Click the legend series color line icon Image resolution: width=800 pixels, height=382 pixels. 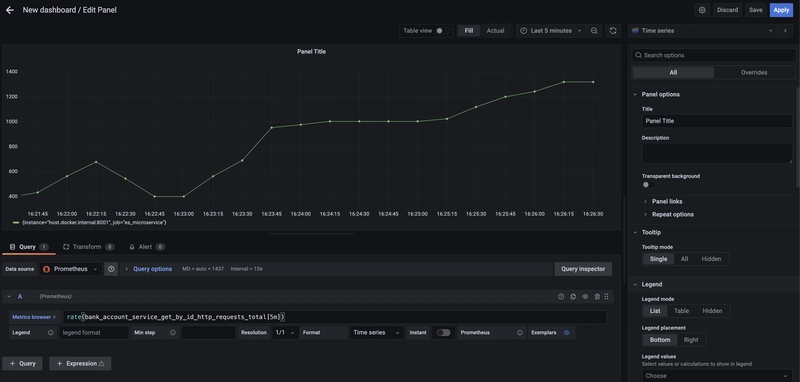[16, 223]
